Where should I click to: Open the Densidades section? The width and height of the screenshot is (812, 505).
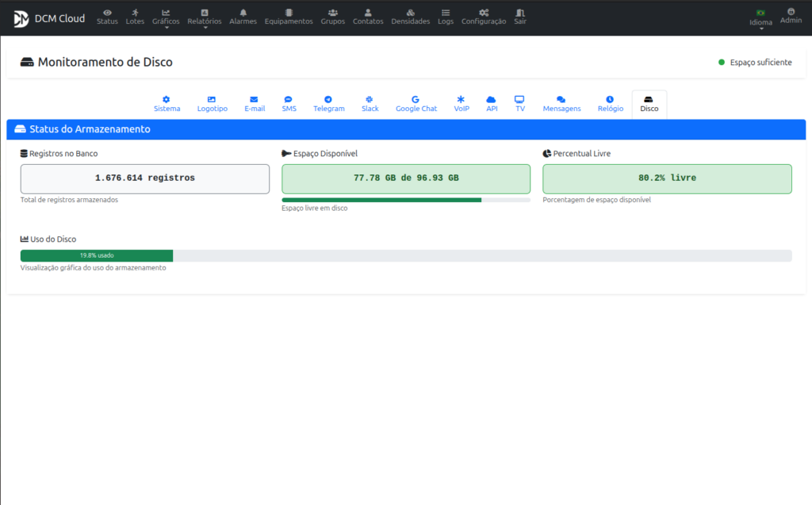pos(410,17)
